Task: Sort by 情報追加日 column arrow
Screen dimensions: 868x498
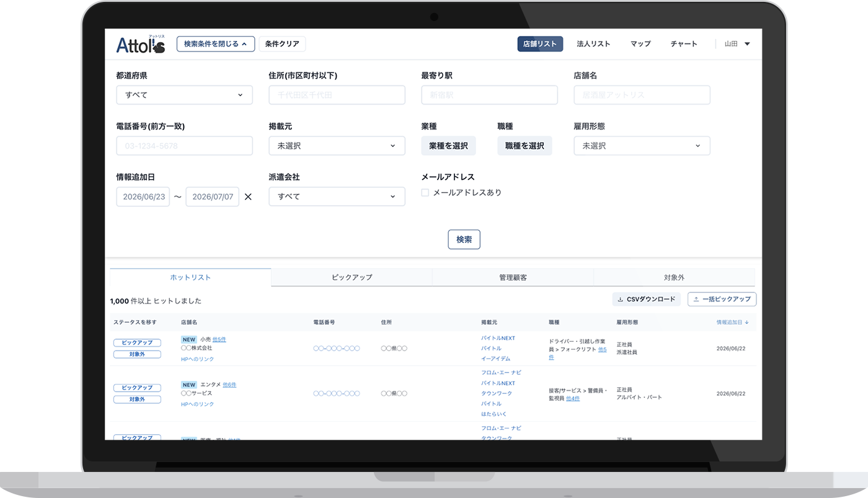Action: (x=746, y=323)
